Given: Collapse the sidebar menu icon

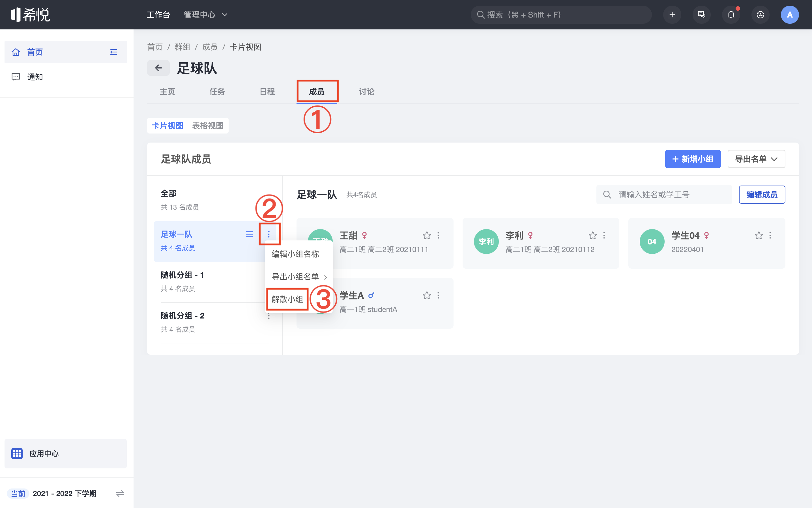Looking at the screenshot, I should coord(114,52).
